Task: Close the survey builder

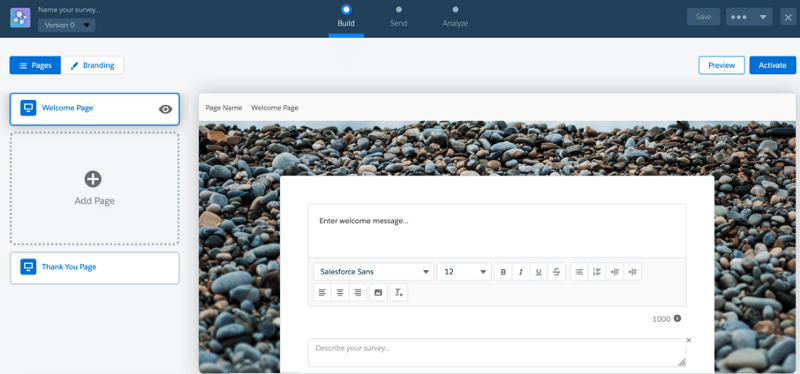Action: tap(788, 17)
